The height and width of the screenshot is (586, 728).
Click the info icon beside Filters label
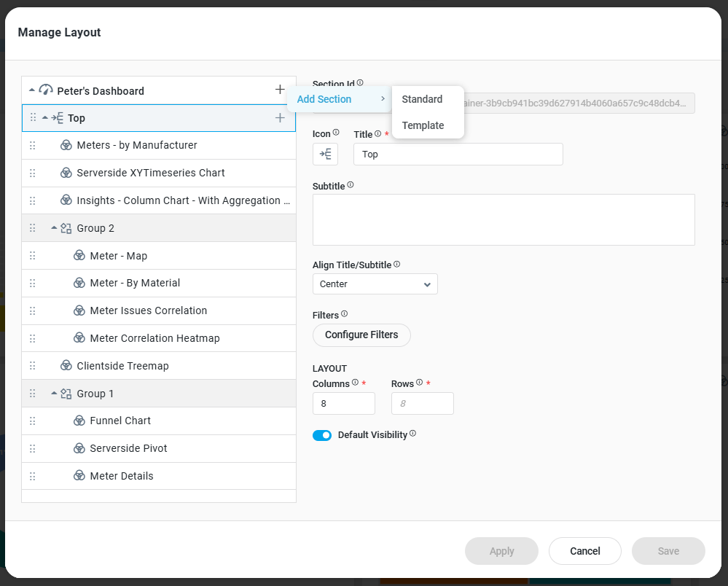coord(344,314)
